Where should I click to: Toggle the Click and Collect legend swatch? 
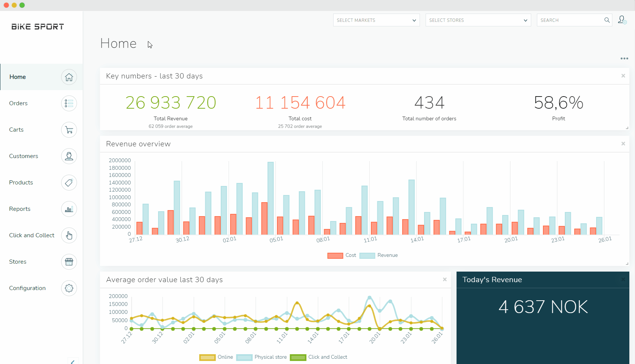[x=298, y=357]
